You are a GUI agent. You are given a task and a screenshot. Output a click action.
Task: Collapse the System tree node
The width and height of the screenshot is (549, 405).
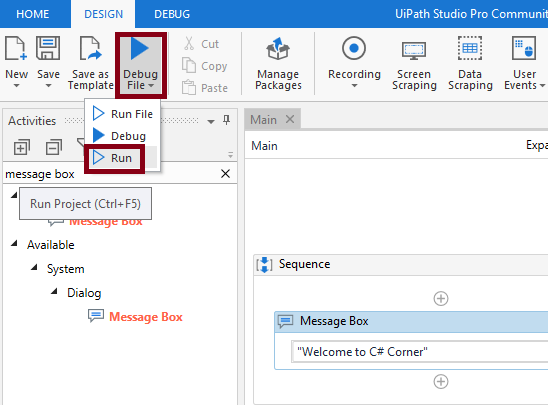tap(34, 267)
